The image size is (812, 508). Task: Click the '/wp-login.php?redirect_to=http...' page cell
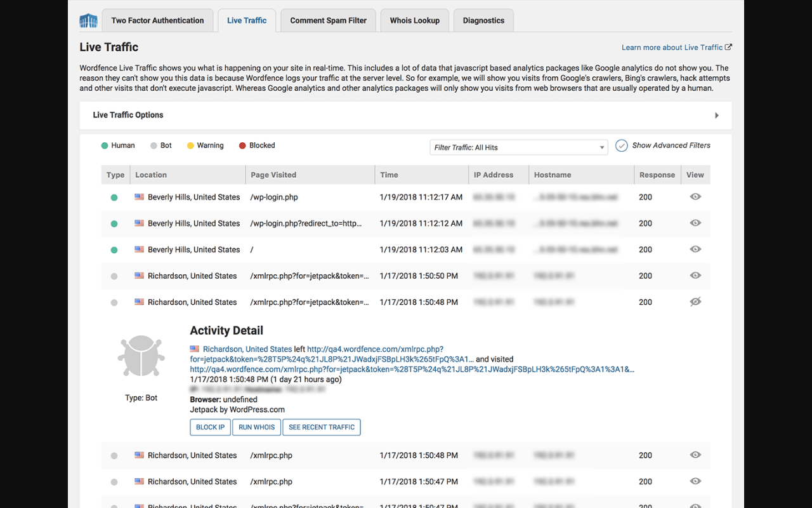306,224
